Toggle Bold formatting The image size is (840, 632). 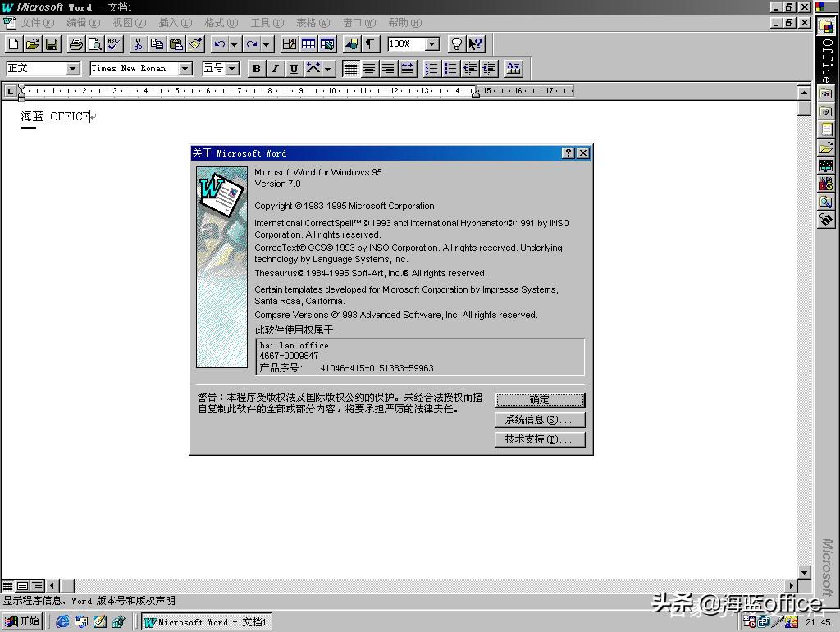256,69
